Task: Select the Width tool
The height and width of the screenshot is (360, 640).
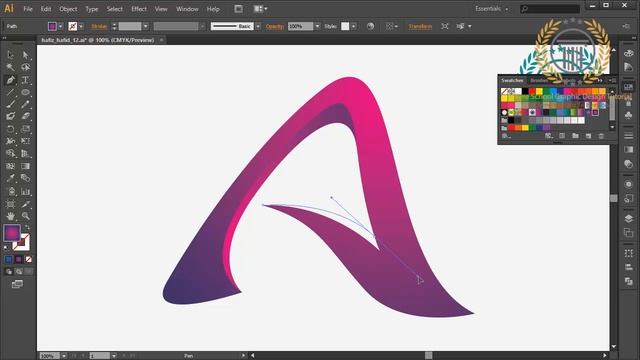Action: click(11, 141)
